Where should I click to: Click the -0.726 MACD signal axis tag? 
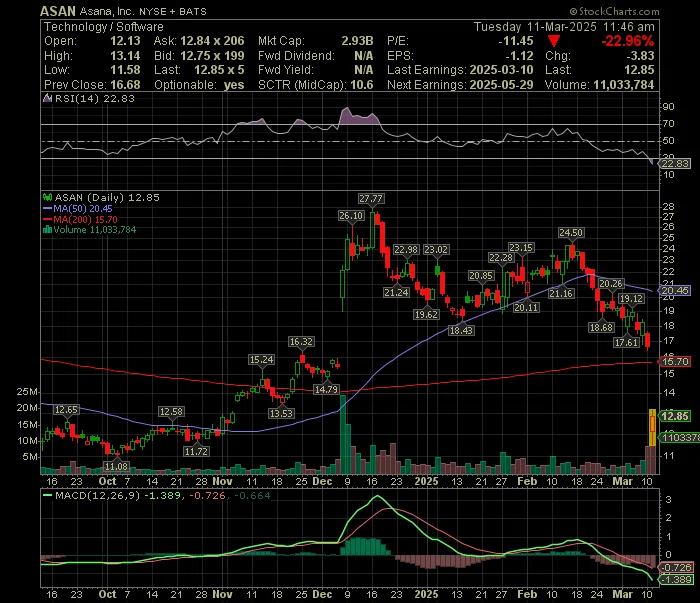(x=676, y=568)
